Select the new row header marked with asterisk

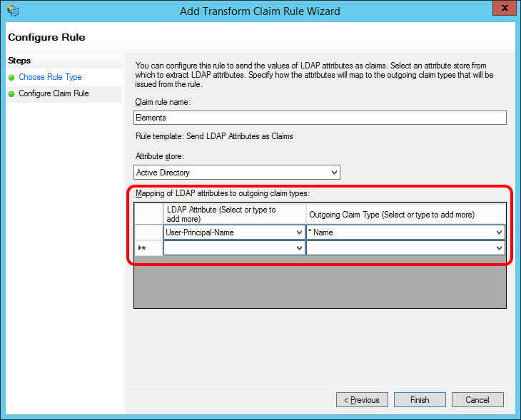[x=148, y=247]
